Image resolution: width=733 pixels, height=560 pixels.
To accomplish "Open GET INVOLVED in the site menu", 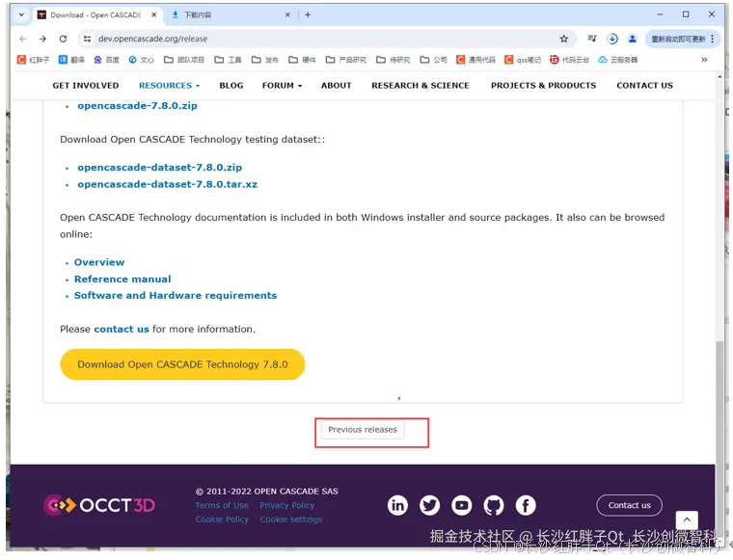I will click(86, 86).
